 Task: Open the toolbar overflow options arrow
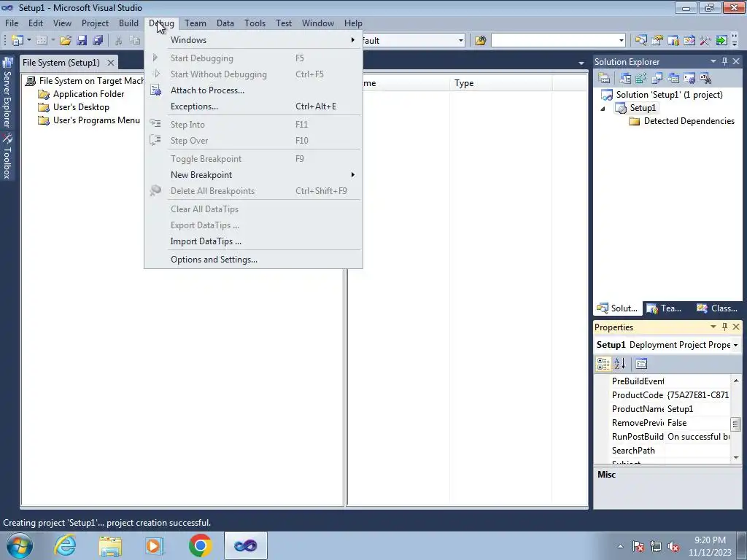[x=735, y=41]
